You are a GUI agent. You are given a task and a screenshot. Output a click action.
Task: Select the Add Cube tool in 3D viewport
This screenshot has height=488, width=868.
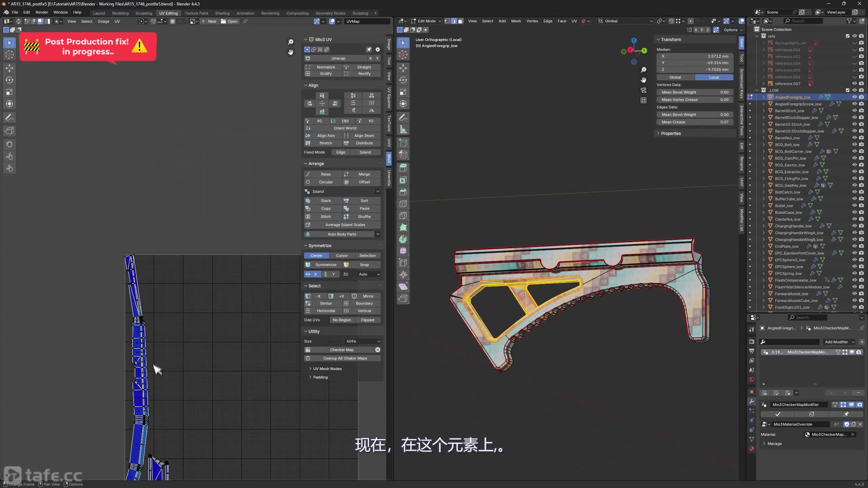[x=403, y=143]
